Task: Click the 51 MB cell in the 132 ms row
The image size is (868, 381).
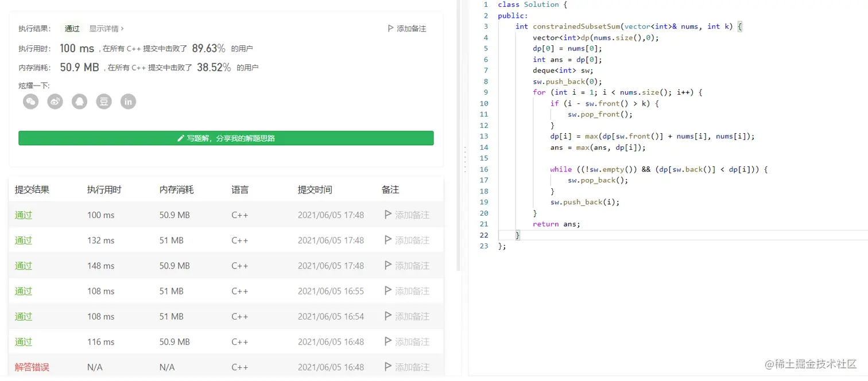Action: [172, 240]
